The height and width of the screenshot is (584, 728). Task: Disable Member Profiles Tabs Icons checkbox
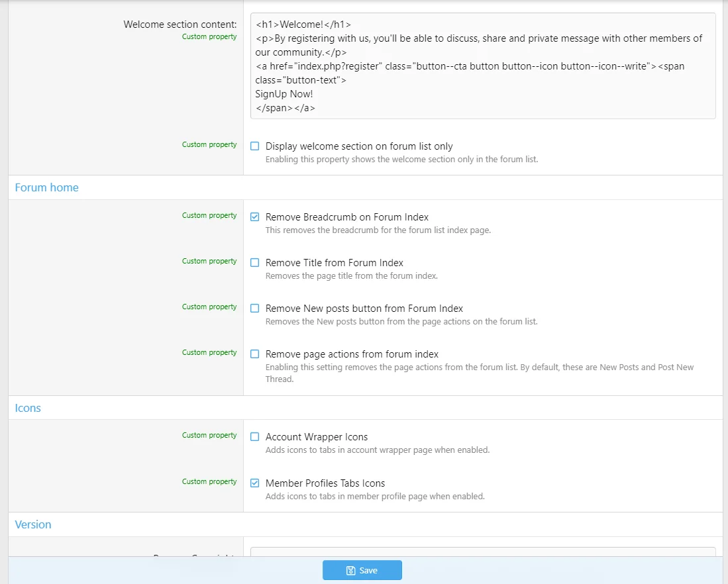255,483
